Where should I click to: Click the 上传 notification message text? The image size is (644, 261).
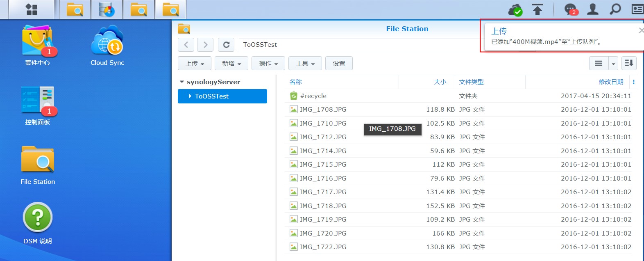pyautogui.click(x=546, y=42)
